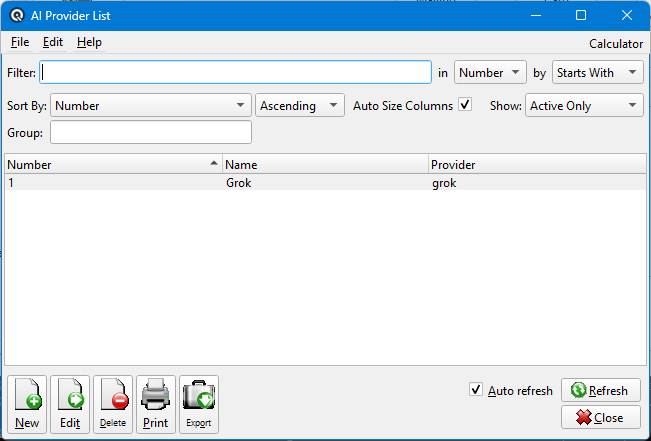This screenshot has height=441, width=651.
Task: Edit the selected provider entry
Action: 70,404
